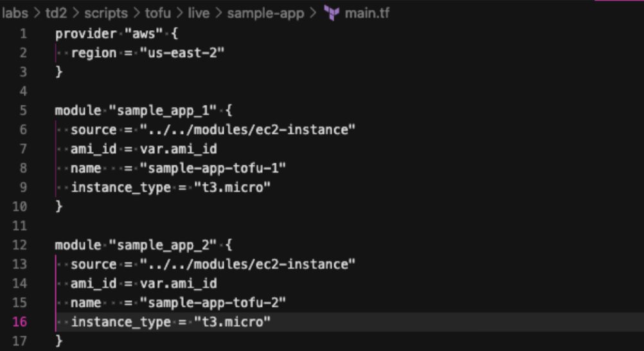Click the main.tf file name in the breadcrumb

[367, 13]
